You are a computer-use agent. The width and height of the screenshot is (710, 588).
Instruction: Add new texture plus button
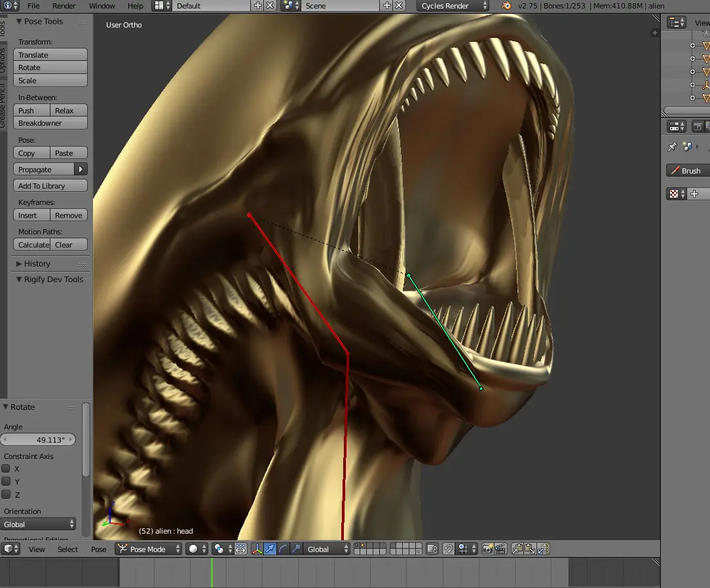tap(694, 194)
